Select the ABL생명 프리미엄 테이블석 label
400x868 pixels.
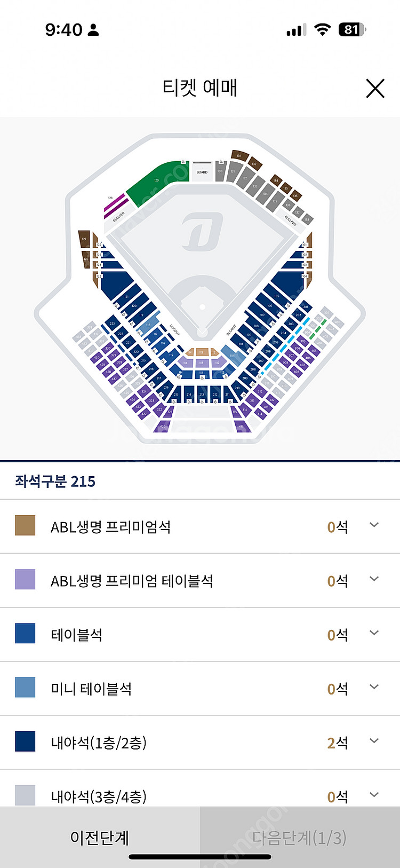pos(132,580)
